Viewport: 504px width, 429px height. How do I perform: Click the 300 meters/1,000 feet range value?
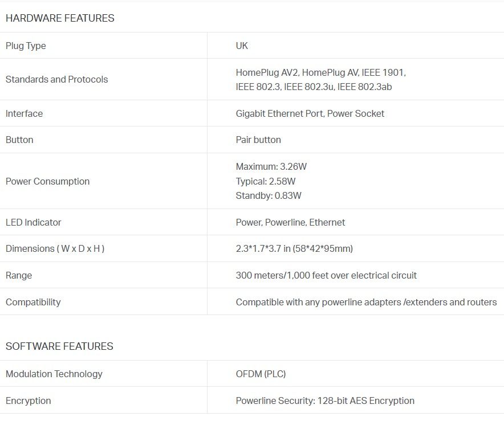(x=326, y=275)
